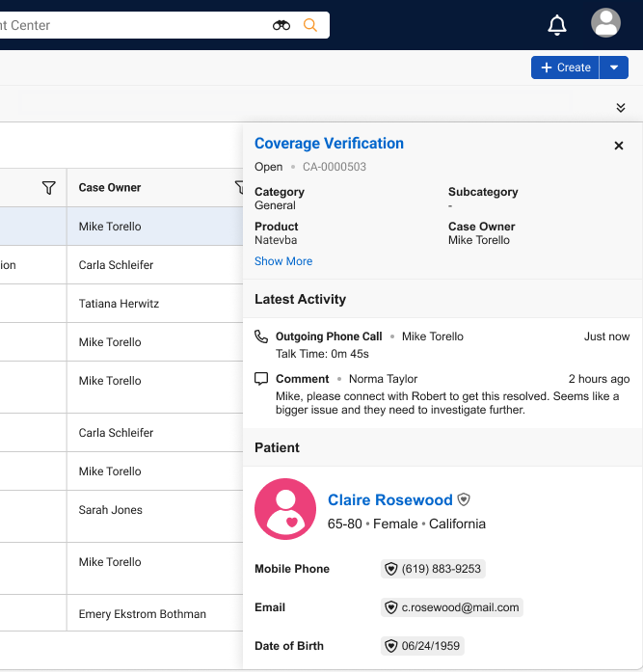This screenshot has width=643, height=672.
Task: Click filter icon left of Case Owner
Action: coord(49,188)
